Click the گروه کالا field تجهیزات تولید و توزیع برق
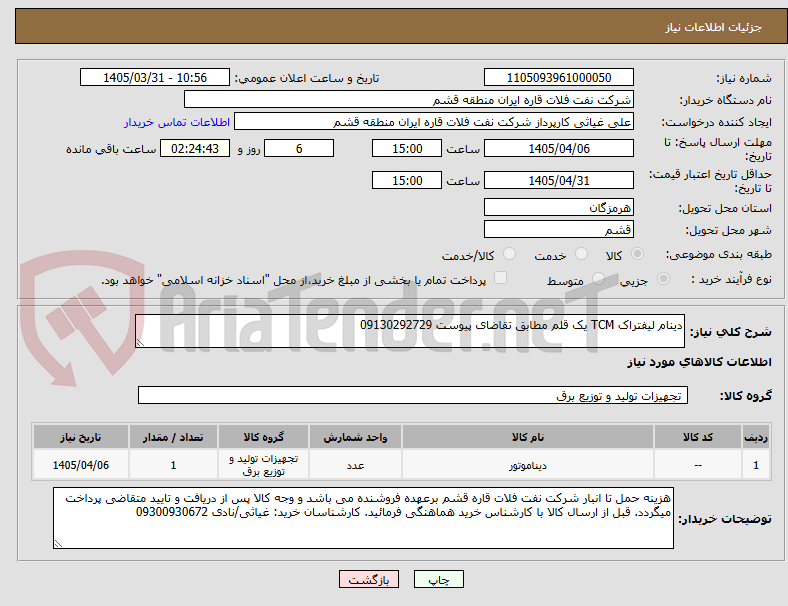This screenshot has width=788, height=606. coord(413,395)
